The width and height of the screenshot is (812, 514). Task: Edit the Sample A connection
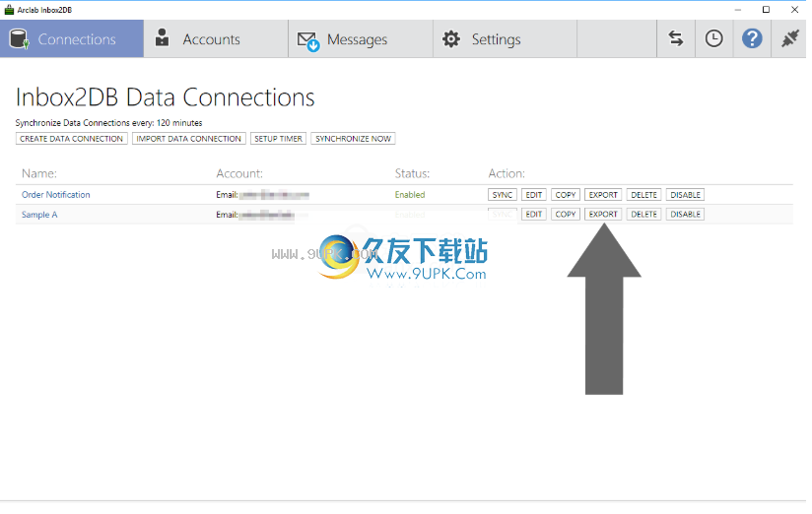[534, 215]
